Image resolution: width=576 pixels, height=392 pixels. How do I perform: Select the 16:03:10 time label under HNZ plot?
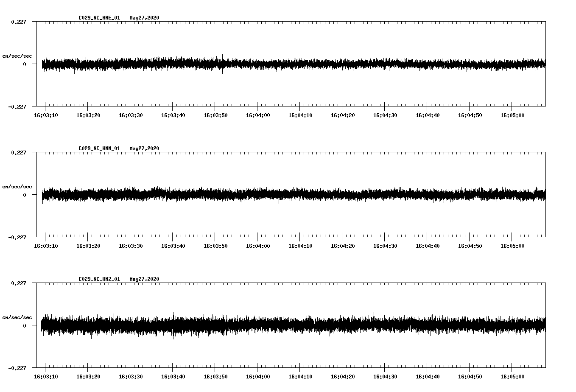click(46, 376)
